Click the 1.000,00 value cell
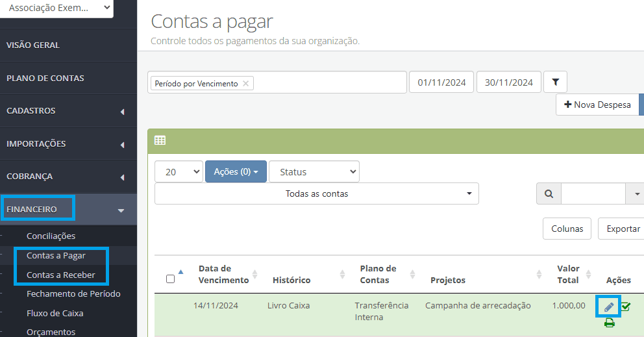This screenshot has width=644, height=337. pyautogui.click(x=569, y=306)
